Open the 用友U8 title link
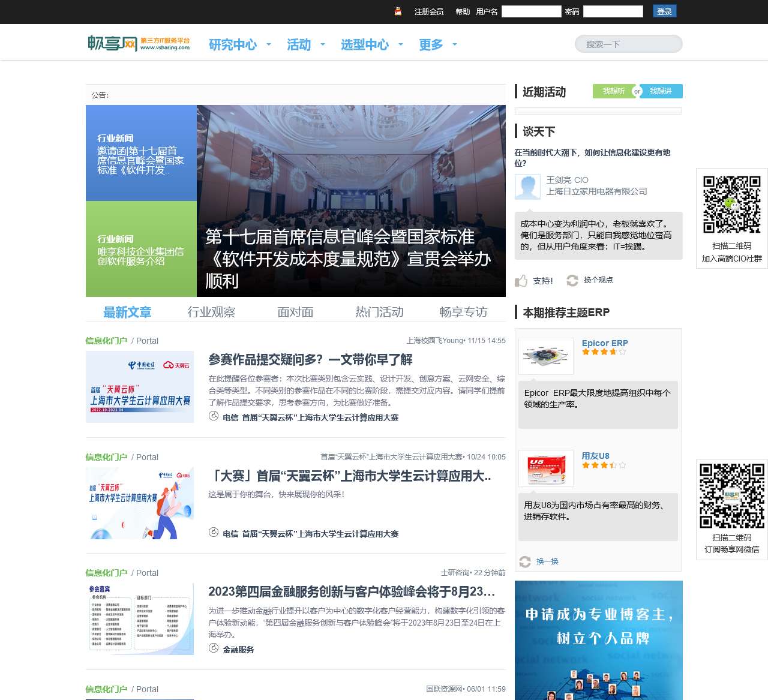Screen dimensions: 768x700 pyautogui.click(x=595, y=456)
